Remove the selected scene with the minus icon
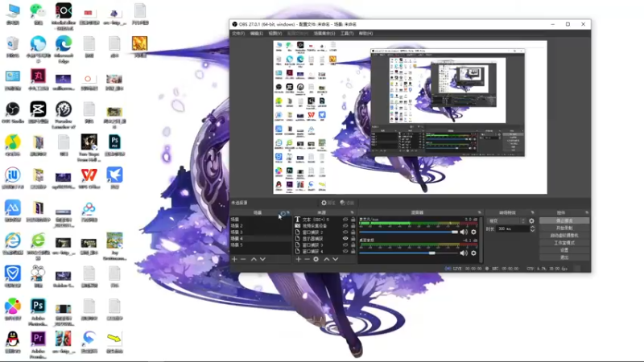This screenshot has height=362, width=644. [243, 259]
